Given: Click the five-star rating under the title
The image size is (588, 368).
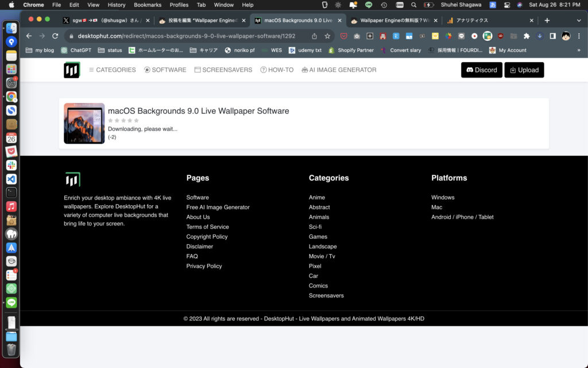Looking at the screenshot, I should pos(123,121).
